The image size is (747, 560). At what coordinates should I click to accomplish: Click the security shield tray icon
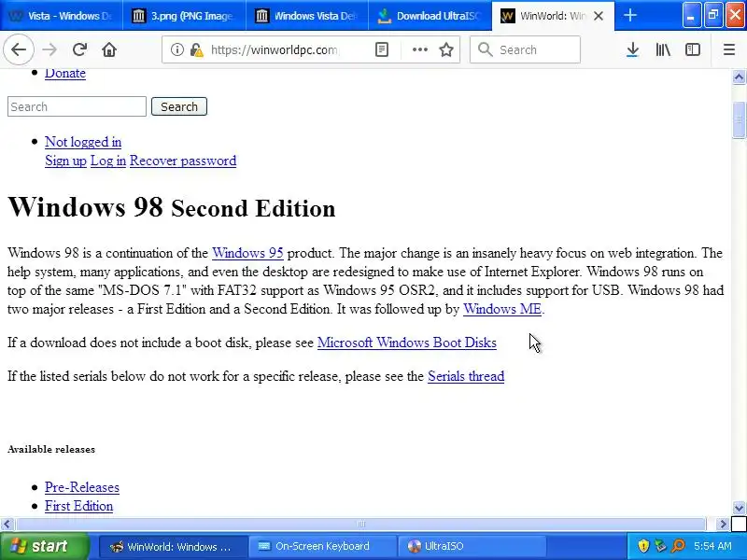tap(643, 546)
